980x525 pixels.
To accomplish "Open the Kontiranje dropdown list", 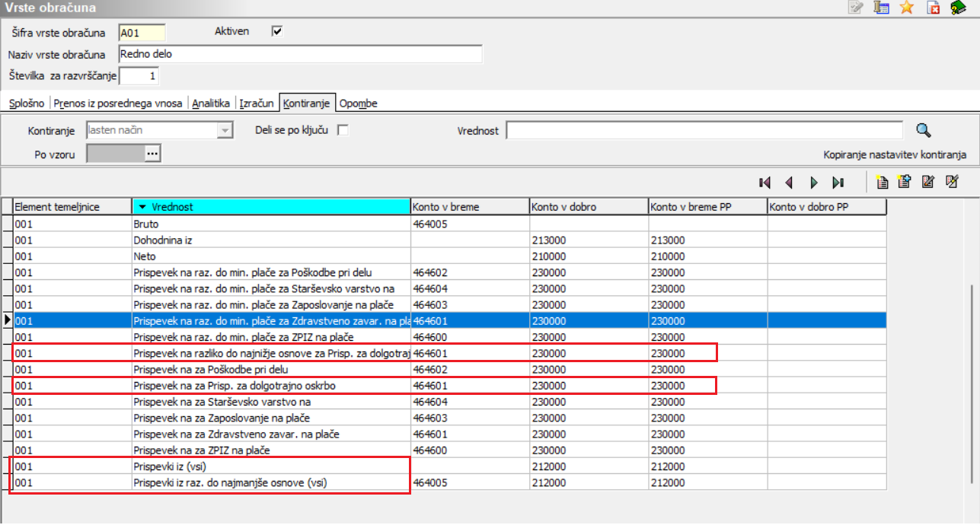I will click(224, 130).
